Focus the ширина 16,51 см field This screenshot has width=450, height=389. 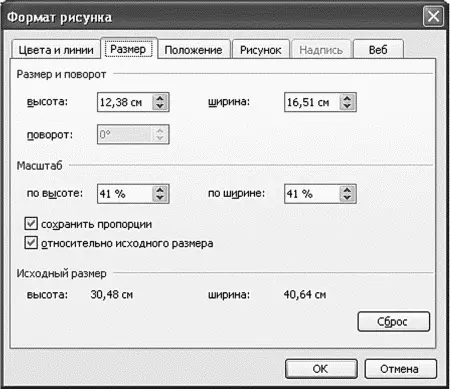(312, 102)
